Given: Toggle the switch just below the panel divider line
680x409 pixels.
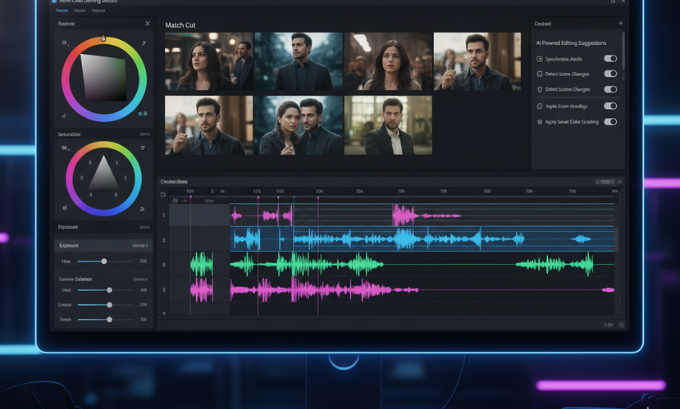Looking at the screenshot, I should pos(610,106).
